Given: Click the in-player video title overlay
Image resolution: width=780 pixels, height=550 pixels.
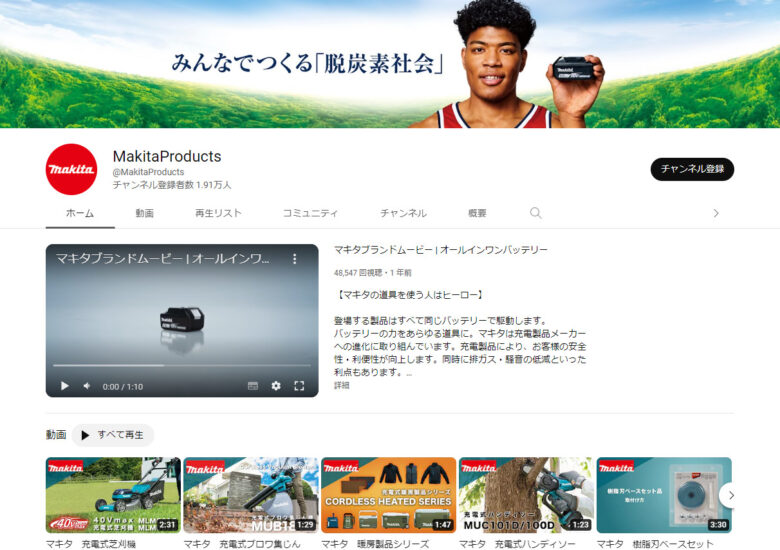Looking at the screenshot, I should point(162,259).
